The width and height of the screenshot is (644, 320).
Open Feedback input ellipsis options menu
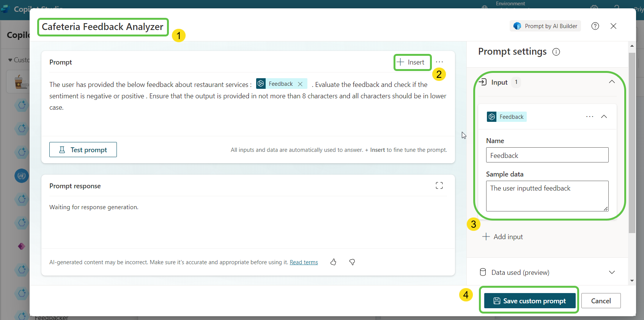click(589, 117)
